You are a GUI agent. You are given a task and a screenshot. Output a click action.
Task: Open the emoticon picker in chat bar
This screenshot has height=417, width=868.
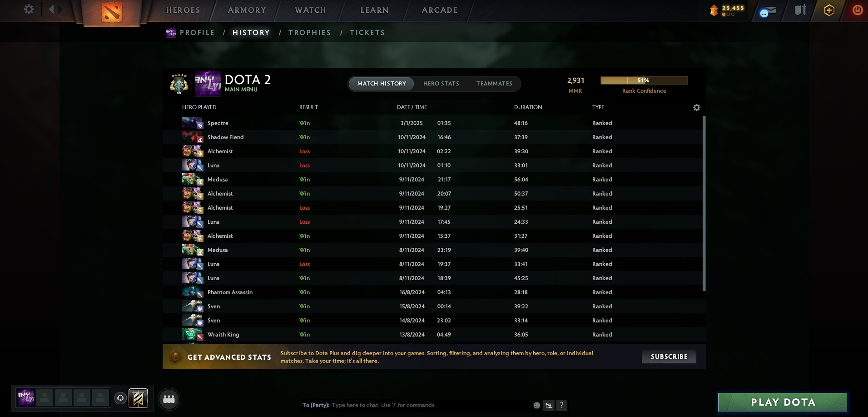tap(536, 405)
